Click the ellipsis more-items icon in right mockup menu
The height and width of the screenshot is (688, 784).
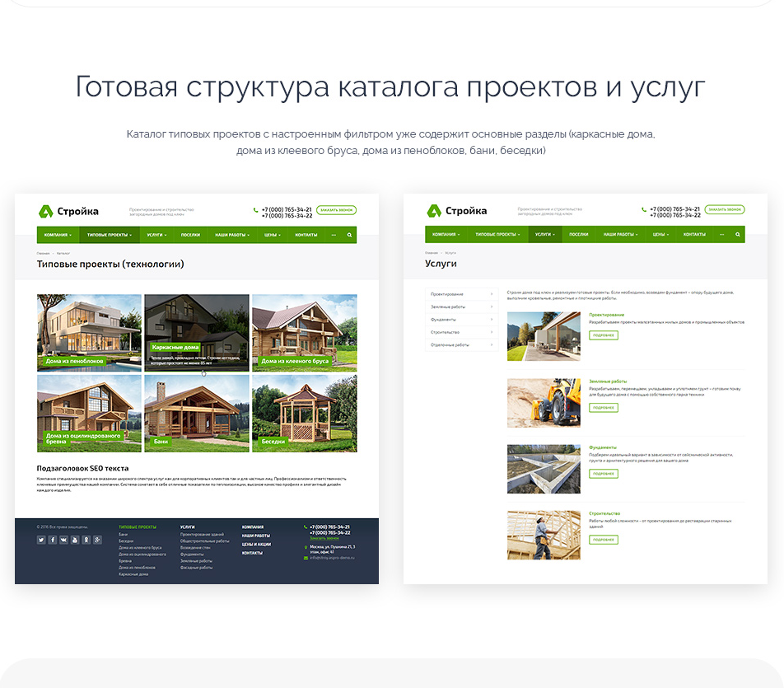tap(721, 234)
